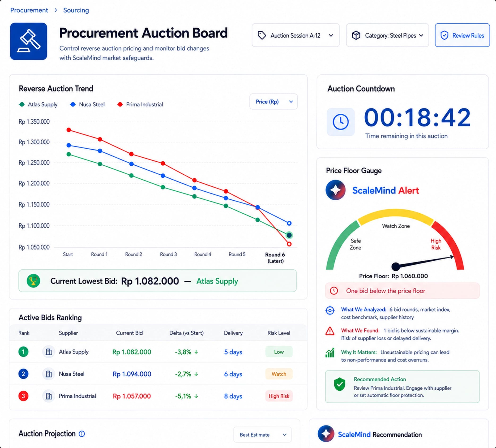Go to Sourcing breadcrumb
Image resolution: width=496 pixels, height=448 pixels.
[x=76, y=10]
